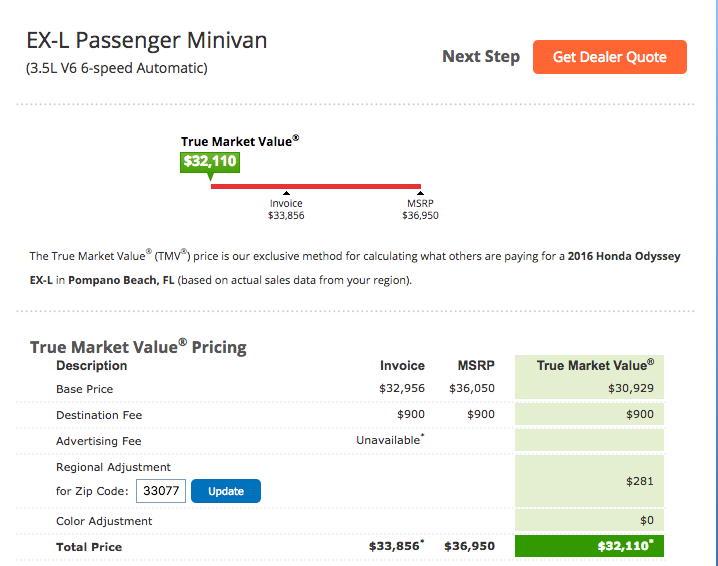The width and height of the screenshot is (718, 566).
Task: Click the 2016 Honda Odyssey bold text
Action: pos(624,256)
